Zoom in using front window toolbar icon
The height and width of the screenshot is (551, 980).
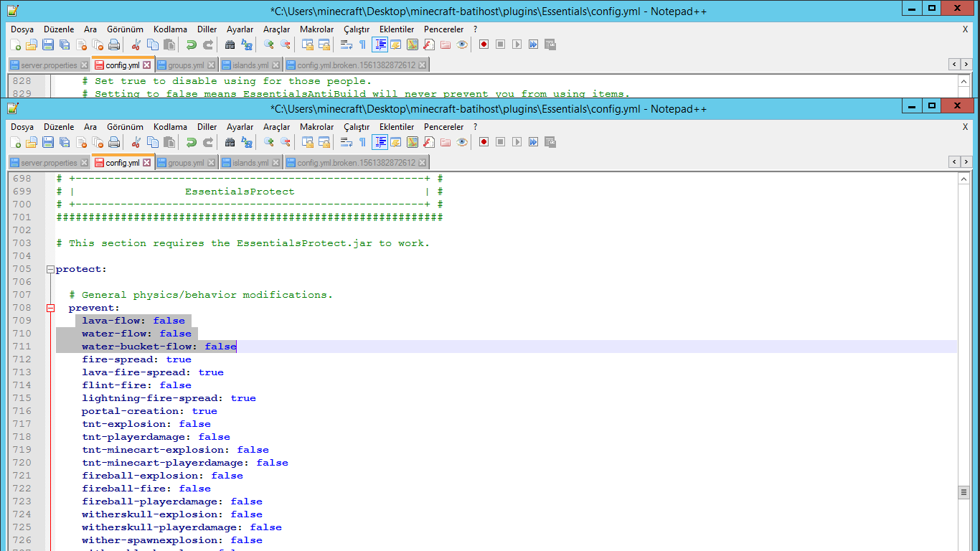pos(268,142)
